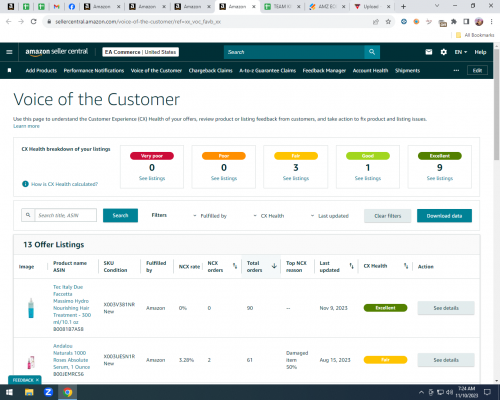Expand the Last updated filter dropdown

(x=329, y=216)
